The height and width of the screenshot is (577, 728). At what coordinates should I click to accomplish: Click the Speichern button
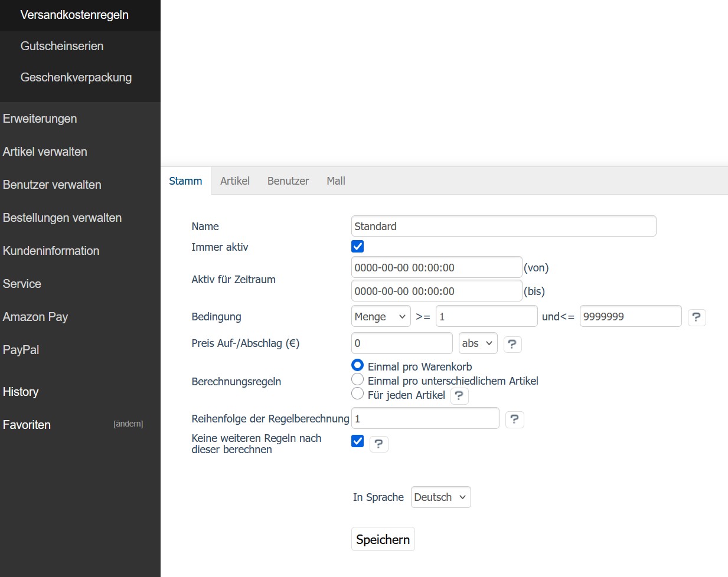[383, 539]
